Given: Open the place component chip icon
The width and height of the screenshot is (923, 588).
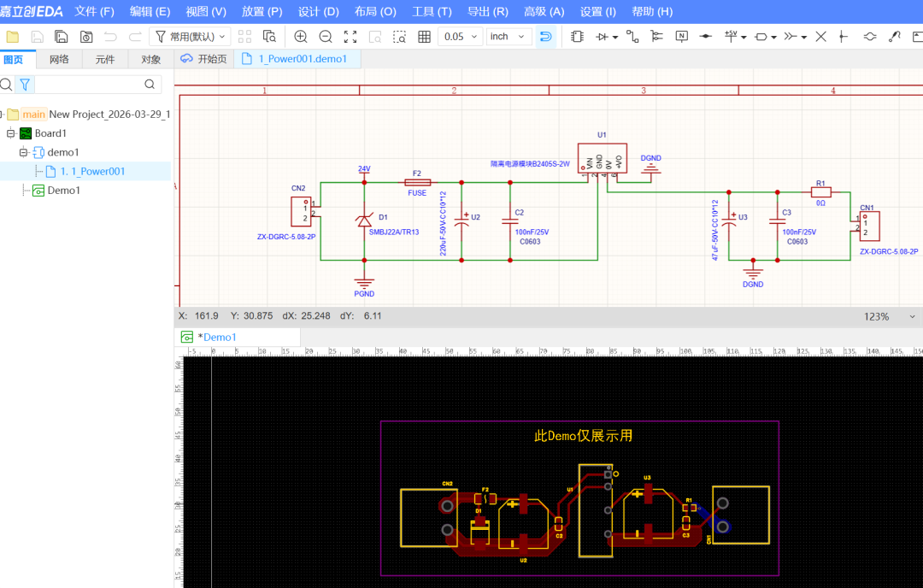Looking at the screenshot, I should click(577, 37).
